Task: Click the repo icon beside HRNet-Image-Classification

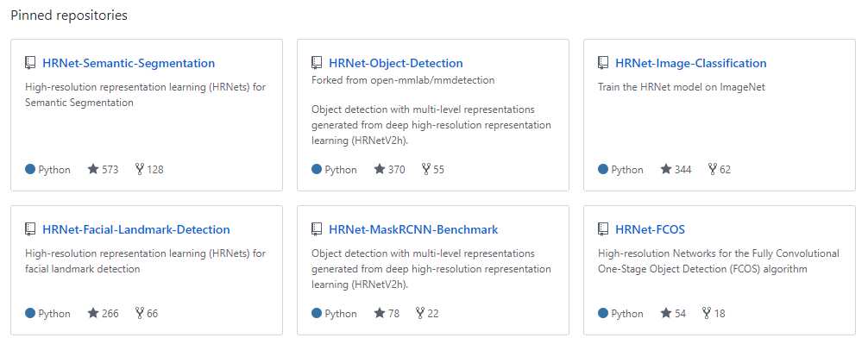Action: click(603, 63)
